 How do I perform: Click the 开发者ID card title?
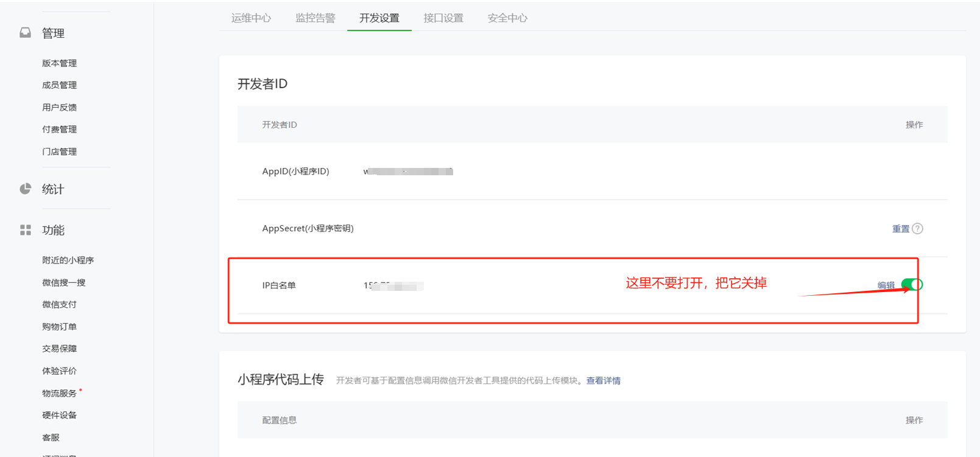pos(262,84)
